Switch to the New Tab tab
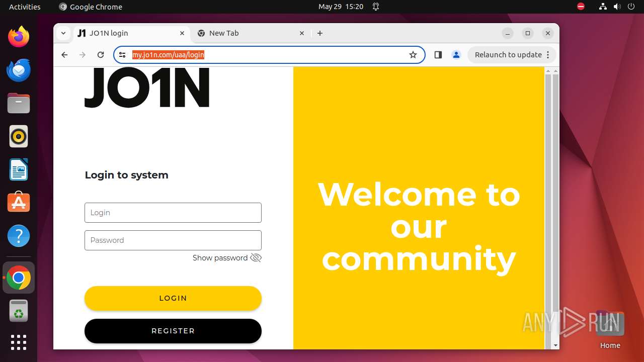This screenshot has width=644, height=362. tap(251, 33)
